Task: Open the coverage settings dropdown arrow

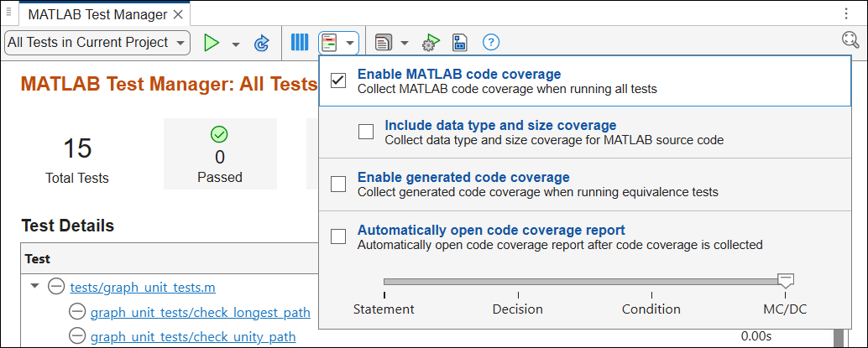Action: [x=350, y=43]
